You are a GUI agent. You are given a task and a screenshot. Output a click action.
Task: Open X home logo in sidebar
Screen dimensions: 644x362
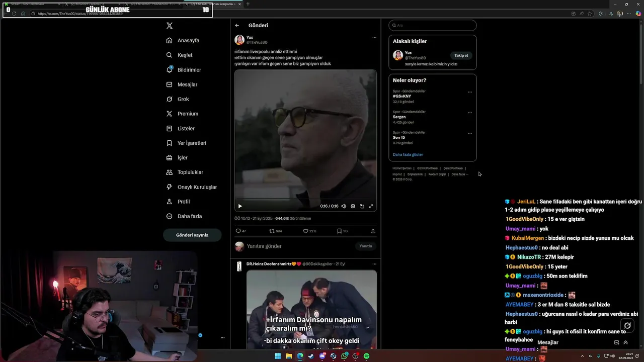click(x=170, y=26)
